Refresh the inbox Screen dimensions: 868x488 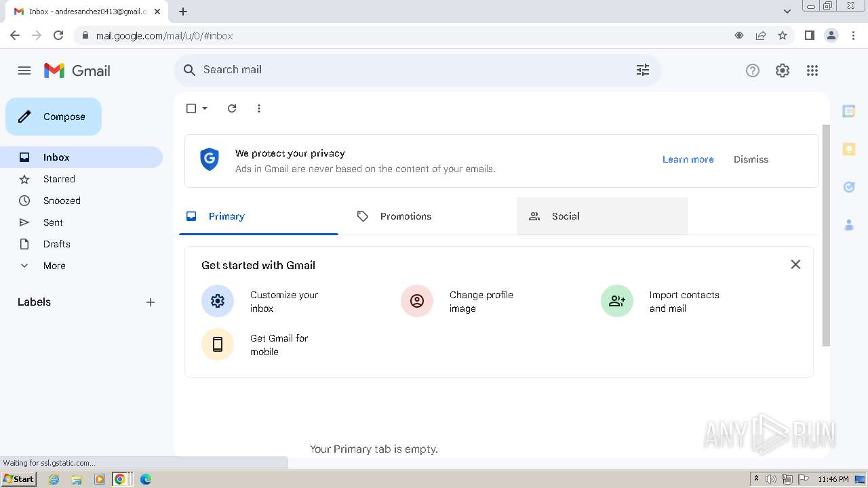click(x=232, y=108)
